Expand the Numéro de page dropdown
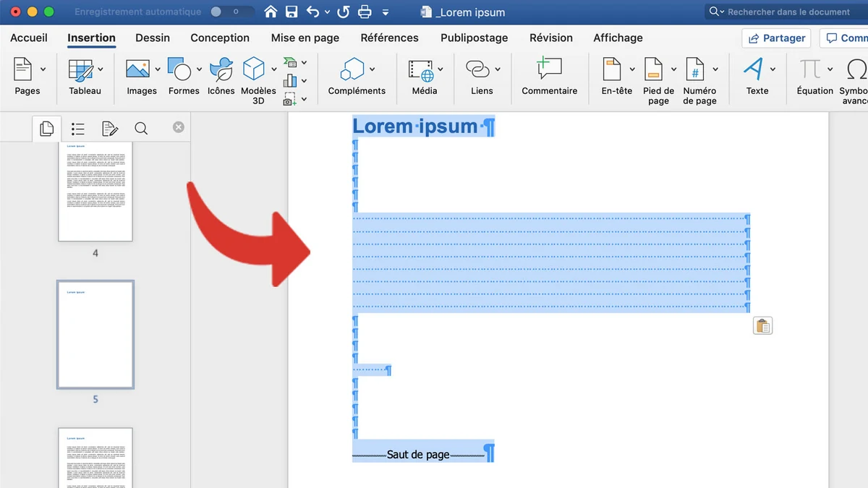This screenshot has height=488, width=868. 715,69
